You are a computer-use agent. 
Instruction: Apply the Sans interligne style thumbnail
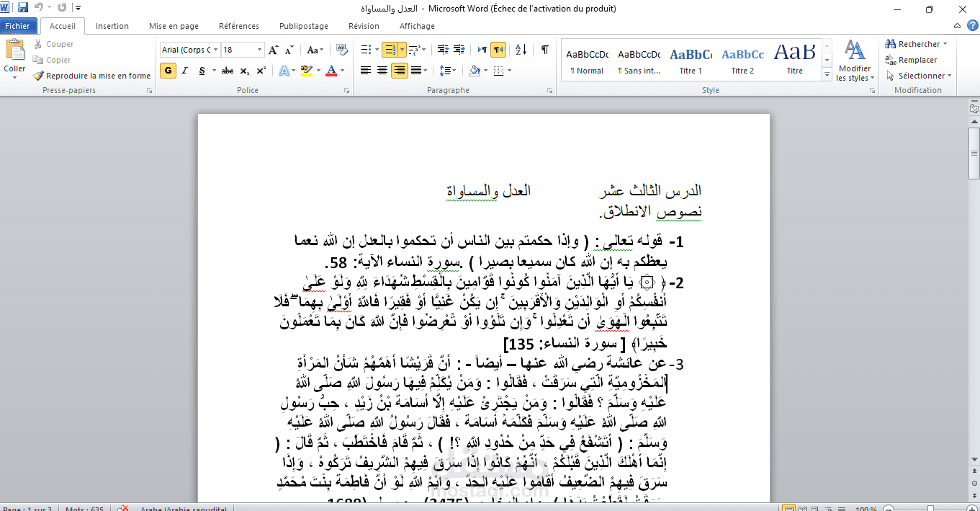click(639, 60)
